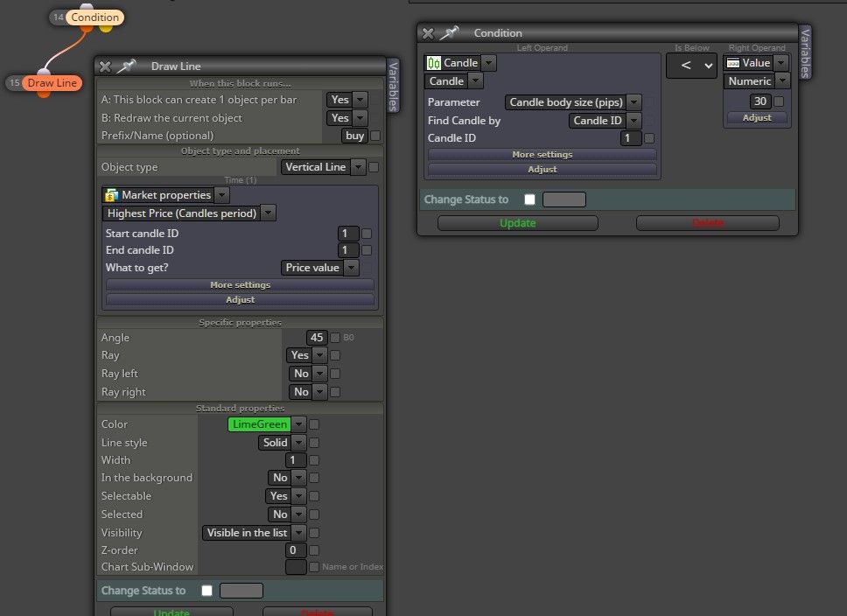This screenshot has width=847, height=616.
Task: Edit Right Operand value 30
Action: point(760,101)
